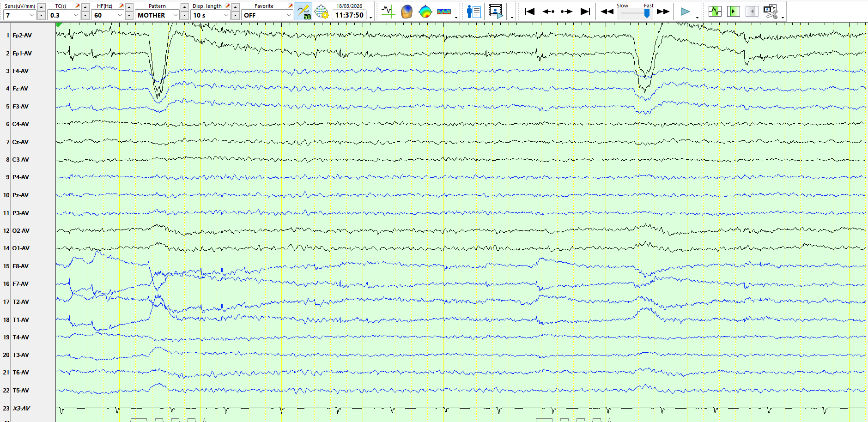
Task: Increase sensitivity with the Sens up arrow
Action: pyautogui.click(x=41, y=7)
